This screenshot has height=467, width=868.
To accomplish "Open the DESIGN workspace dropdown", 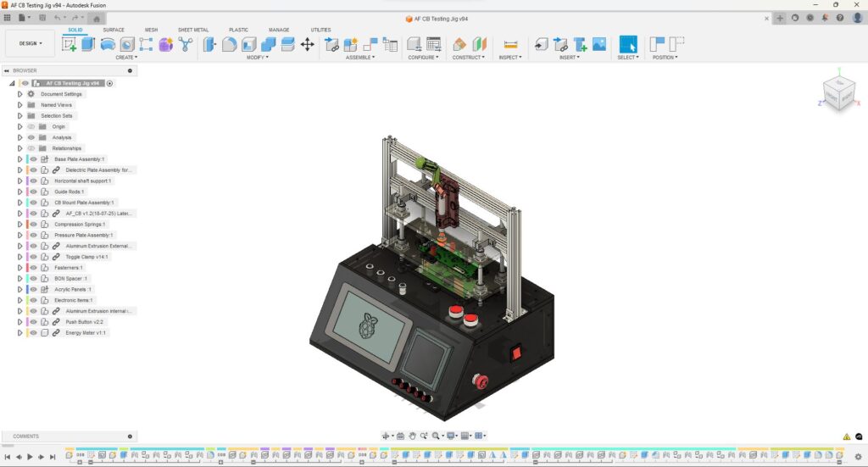I will [x=31, y=43].
